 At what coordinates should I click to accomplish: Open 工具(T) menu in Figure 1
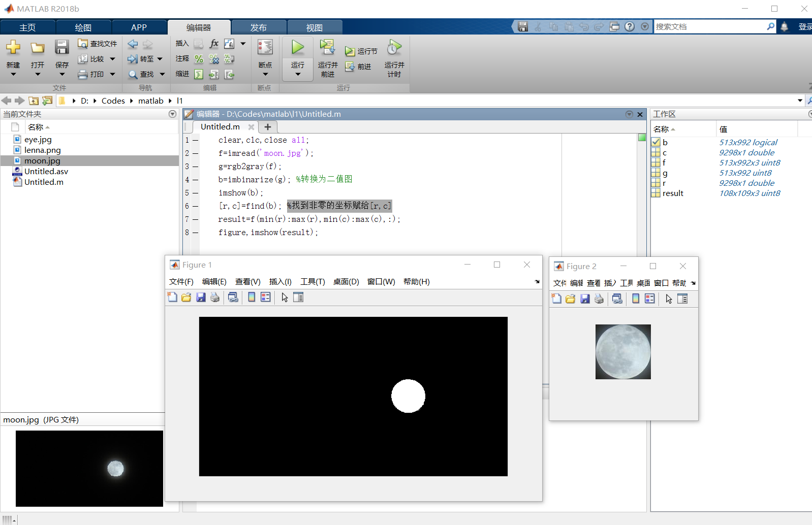313,282
